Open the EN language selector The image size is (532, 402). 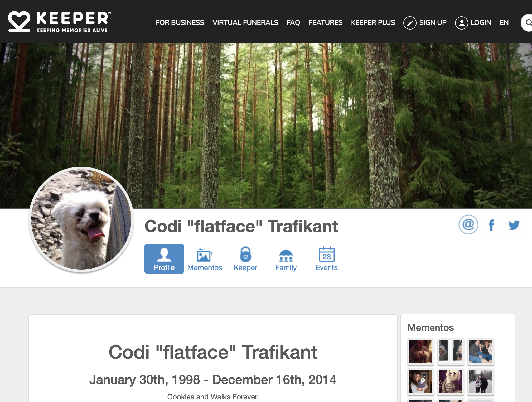click(x=504, y=23)
